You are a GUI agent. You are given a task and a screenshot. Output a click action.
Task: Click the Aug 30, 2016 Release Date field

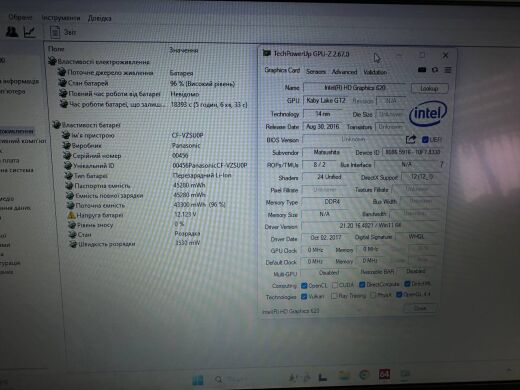pos(322,127)
